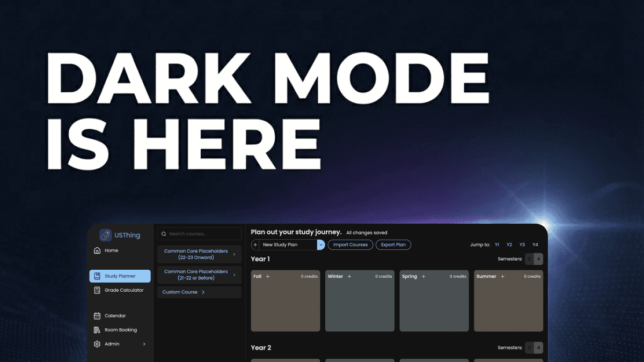The height and width of the screenshot is (362, 644).
Task: Jump to Y2
Action: (x=509, y=245)
